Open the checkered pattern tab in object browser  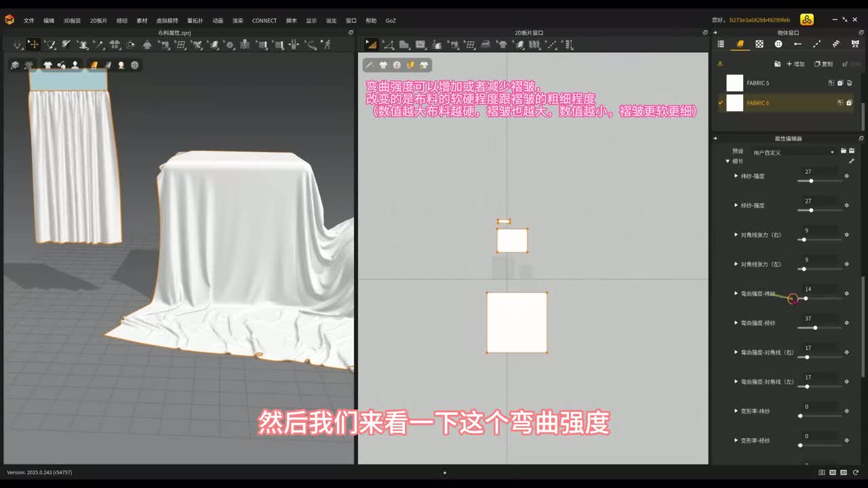(759, 44)
